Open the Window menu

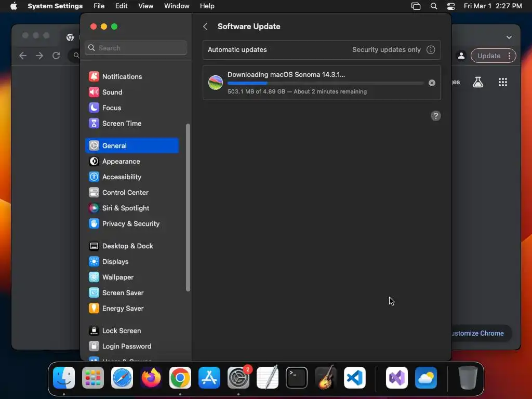click(x=177, y=6)
